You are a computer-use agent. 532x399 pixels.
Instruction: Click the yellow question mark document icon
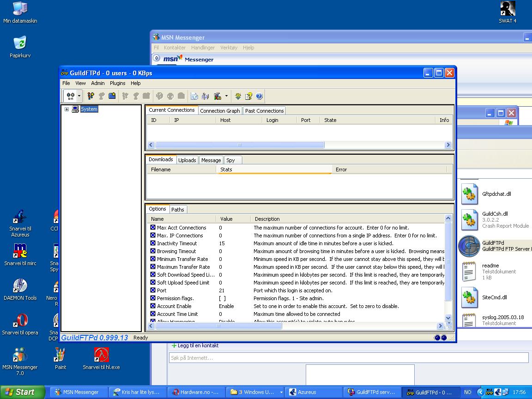(x=249, y=97)
